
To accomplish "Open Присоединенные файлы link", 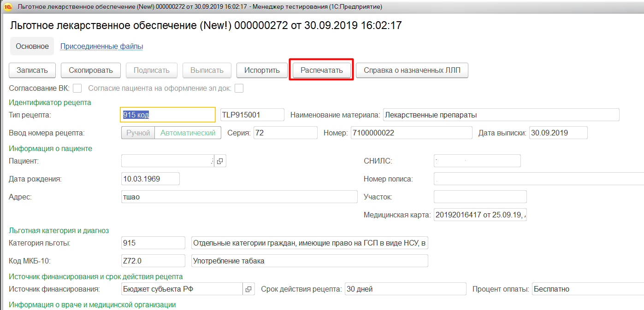I will tap(101, 46).
